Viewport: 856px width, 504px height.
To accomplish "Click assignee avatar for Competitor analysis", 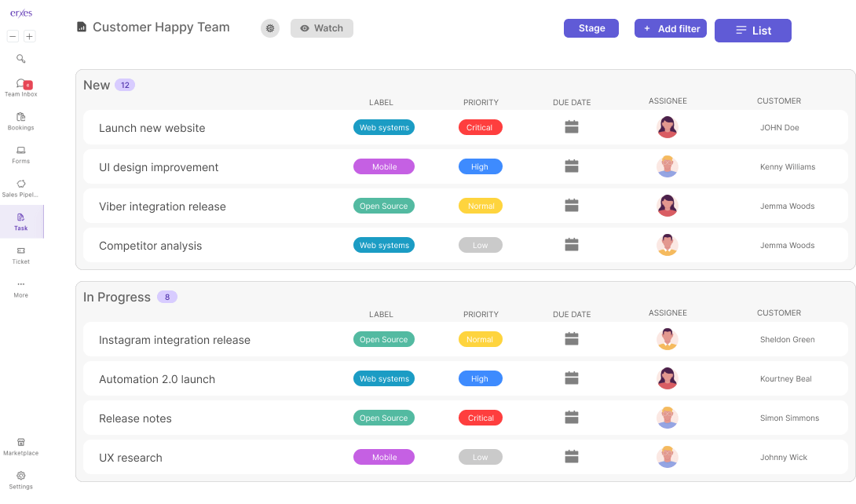I will (x=667, y=245).
